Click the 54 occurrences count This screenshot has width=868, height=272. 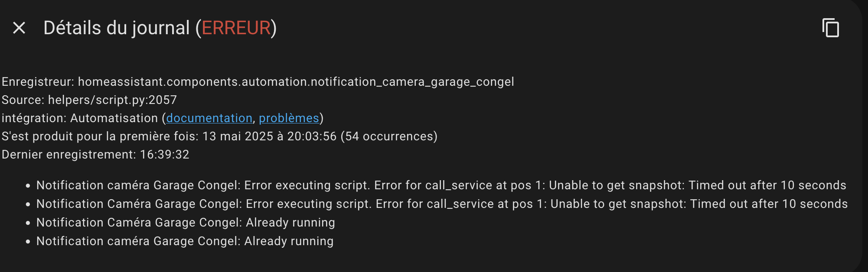coord(389,136)
